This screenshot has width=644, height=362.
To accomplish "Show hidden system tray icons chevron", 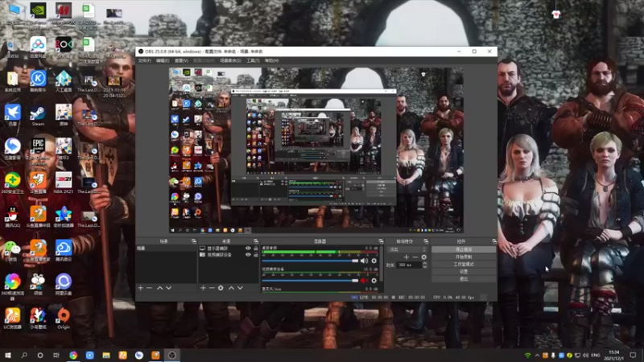I will coord(537,356).
